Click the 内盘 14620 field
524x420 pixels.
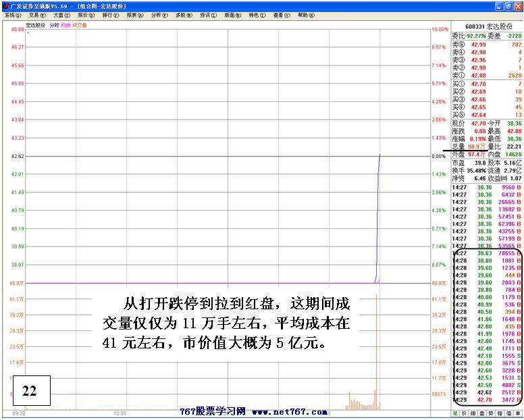point(504,155)
